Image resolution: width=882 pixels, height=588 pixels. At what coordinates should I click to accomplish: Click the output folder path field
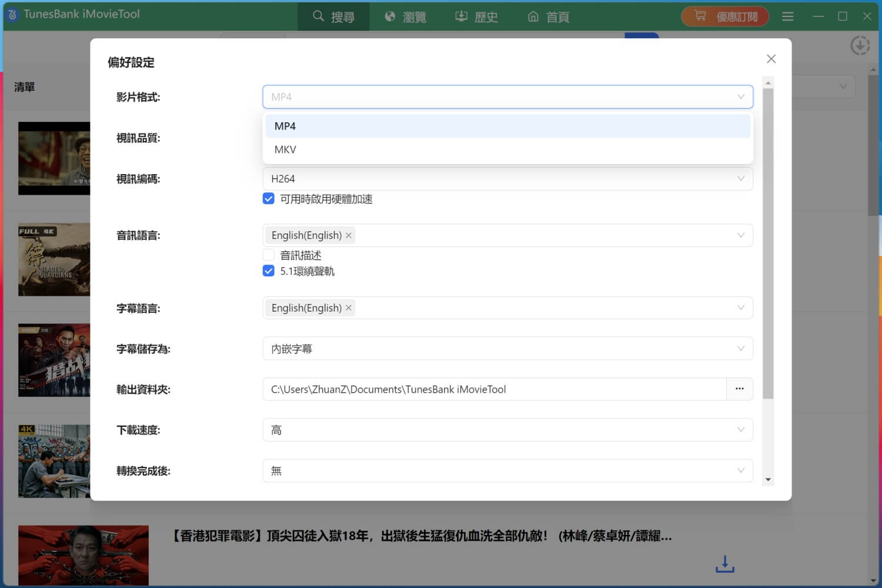point(494,389)
